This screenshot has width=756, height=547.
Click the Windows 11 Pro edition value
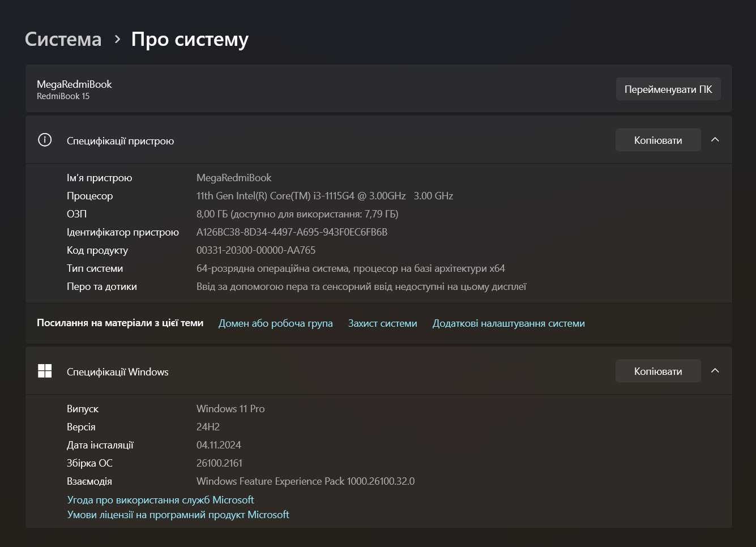coord(230,409)
